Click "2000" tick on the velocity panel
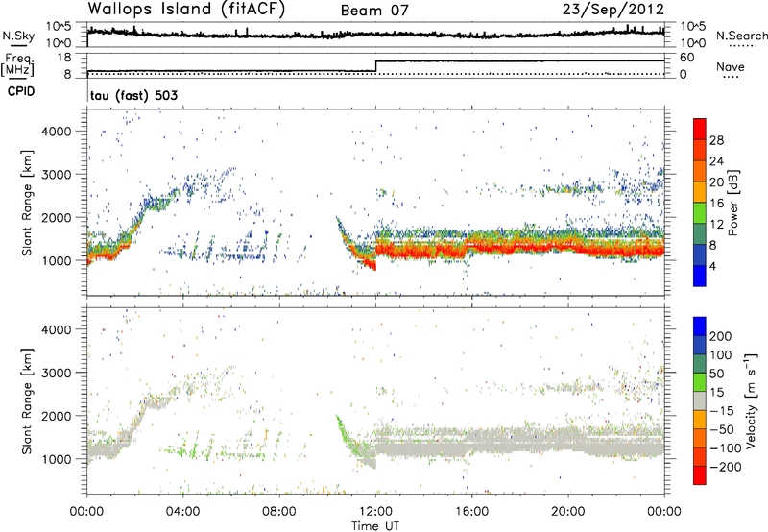The image size is (768, 532). (56, 416)
